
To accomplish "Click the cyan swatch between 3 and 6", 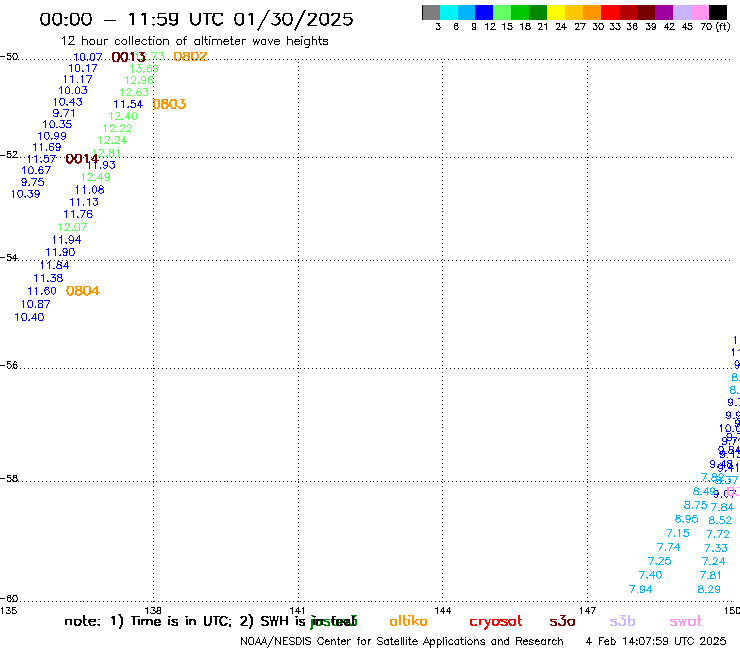I will tap(449, 12).
